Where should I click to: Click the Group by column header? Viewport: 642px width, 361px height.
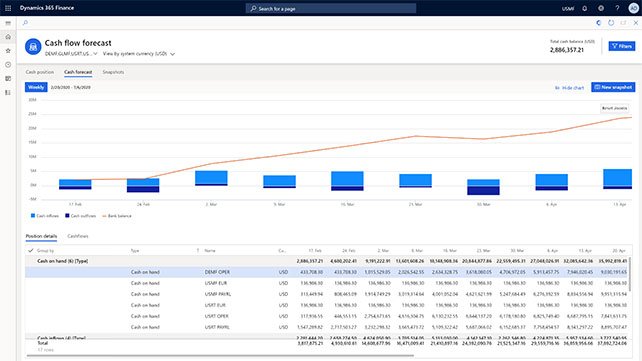pos(45,250)
